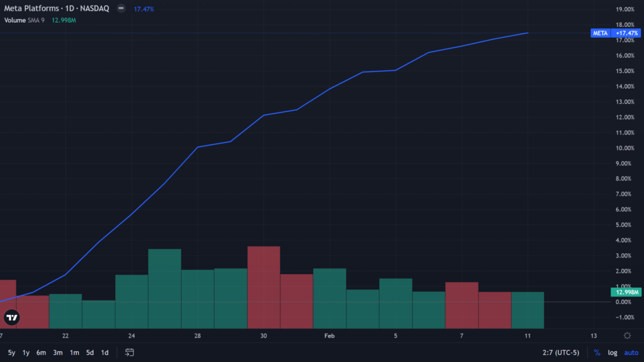This screenshot has height=362, width=644.
Task: Select the 3m time range
Action: (58, 353)
